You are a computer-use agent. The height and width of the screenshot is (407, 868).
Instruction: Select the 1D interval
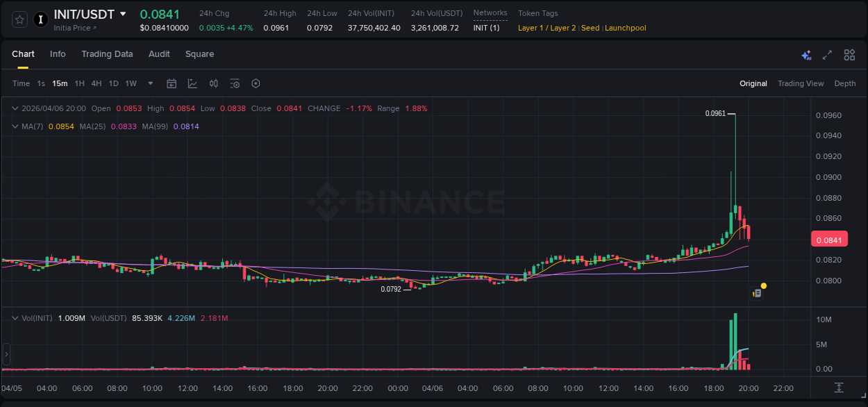(x=113, y=83)
